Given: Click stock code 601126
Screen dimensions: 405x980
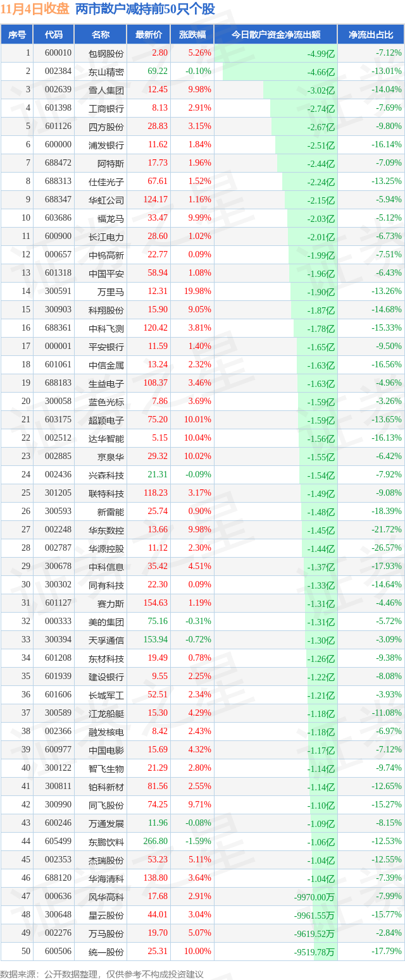Looking at the screenshot, I should (x=58, y=127).
